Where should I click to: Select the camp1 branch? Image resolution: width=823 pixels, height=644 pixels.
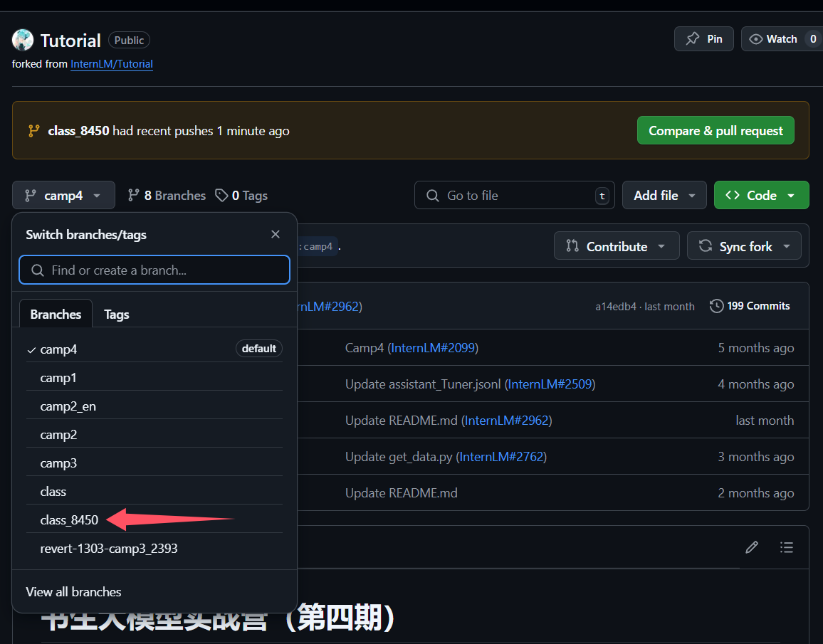click(x=154, y=378)
